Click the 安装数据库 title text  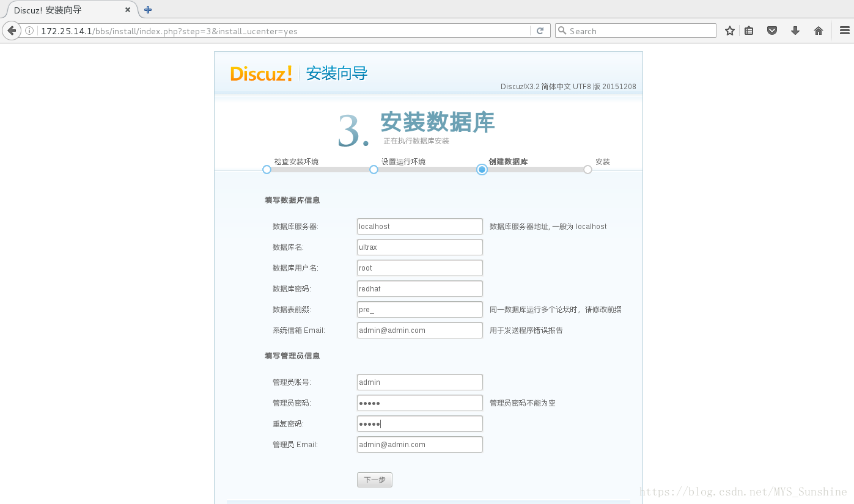[x=438, y=122]
